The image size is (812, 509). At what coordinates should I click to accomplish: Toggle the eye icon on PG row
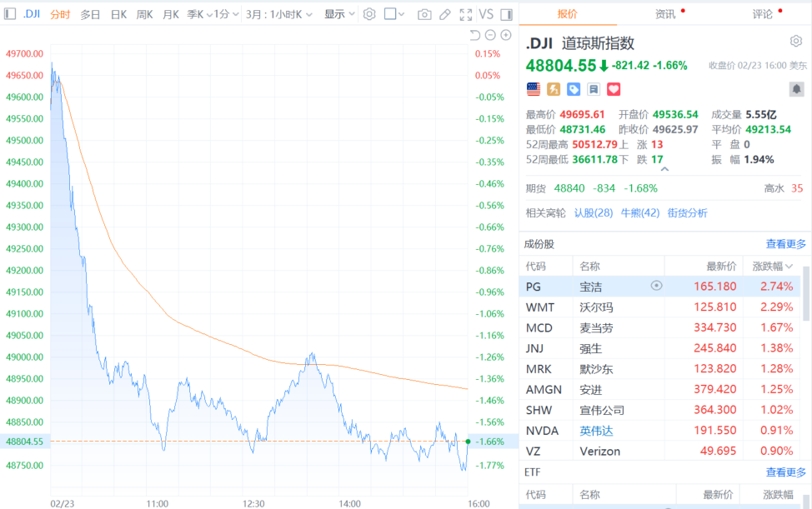pyautogui.click(x=656, y=286)
